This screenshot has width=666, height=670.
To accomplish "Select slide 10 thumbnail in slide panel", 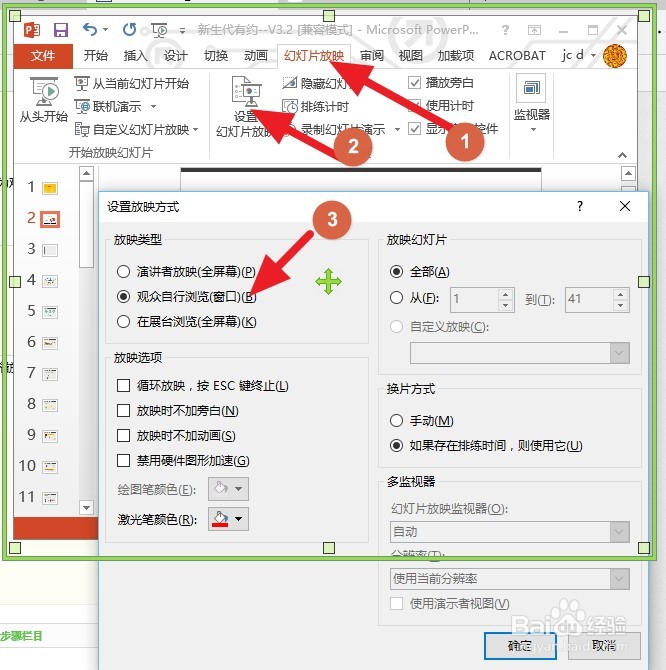I will pyautogui.click(x=50, y=467).
